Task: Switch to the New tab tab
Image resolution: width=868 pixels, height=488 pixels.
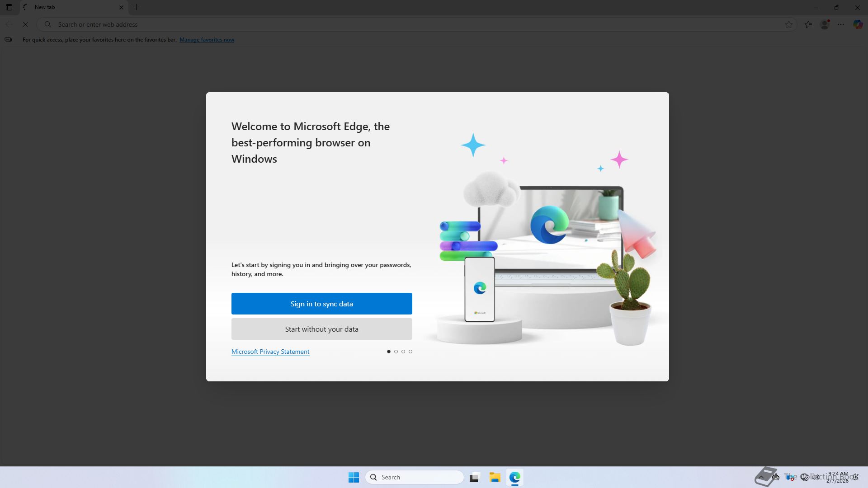Action: (68, 7)
